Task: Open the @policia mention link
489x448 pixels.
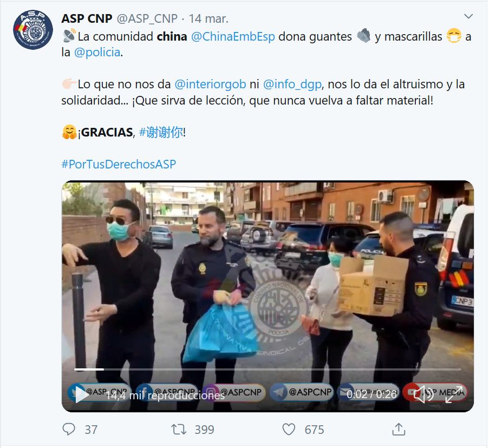Action: coord(97,53)
